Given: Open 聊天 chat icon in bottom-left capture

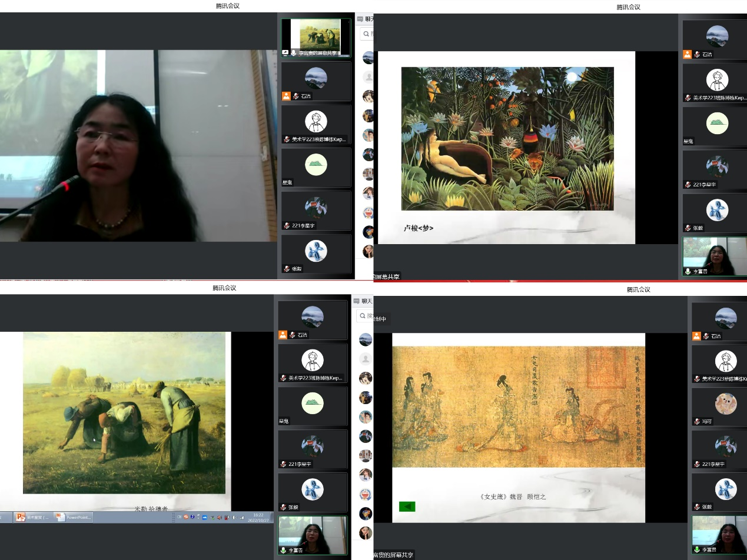Looking at the screenshot, I should pos(356,301).
